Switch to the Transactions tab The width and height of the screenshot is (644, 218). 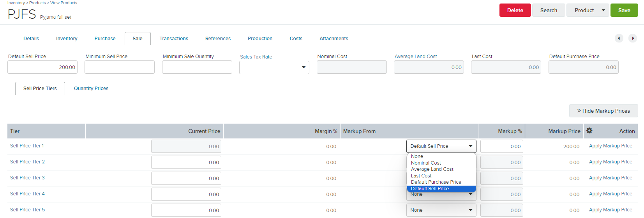coord(174,39)
